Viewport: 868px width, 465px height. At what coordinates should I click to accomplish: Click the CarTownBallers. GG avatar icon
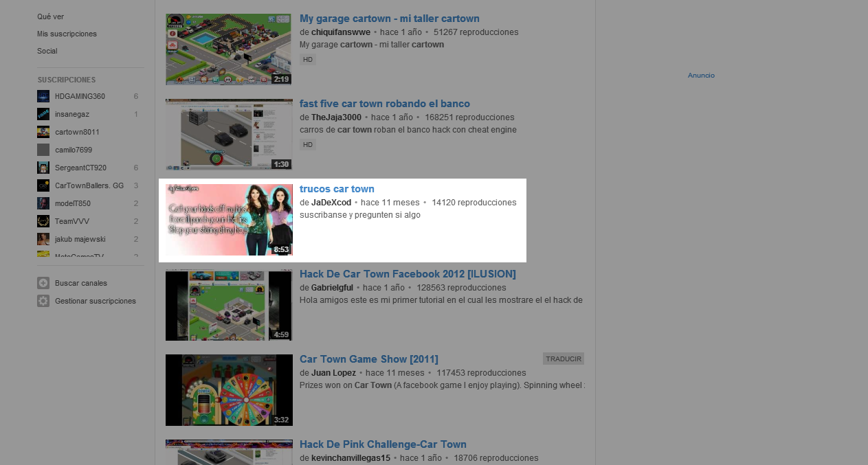(43, 185)
